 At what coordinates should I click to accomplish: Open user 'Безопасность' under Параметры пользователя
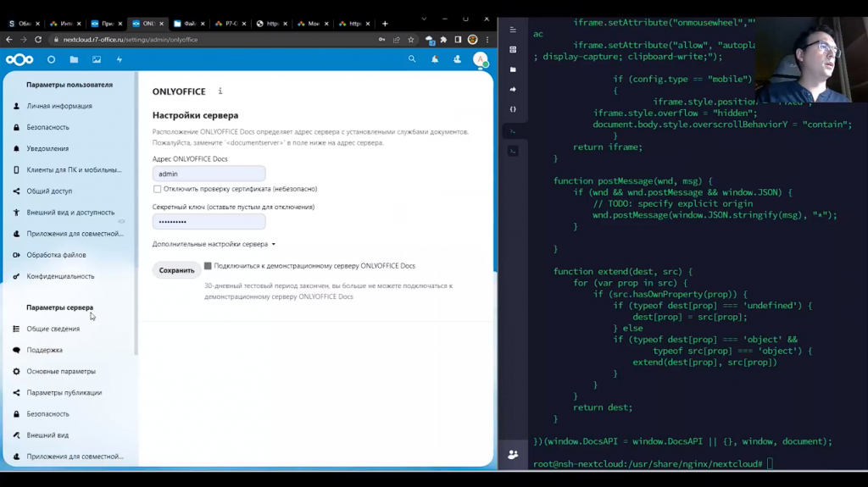(47, 127)
